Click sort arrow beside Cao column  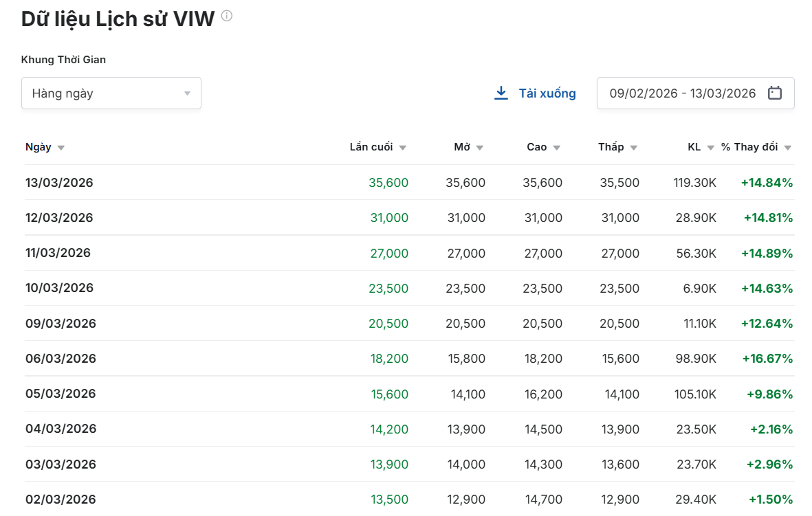coord(557,148)
